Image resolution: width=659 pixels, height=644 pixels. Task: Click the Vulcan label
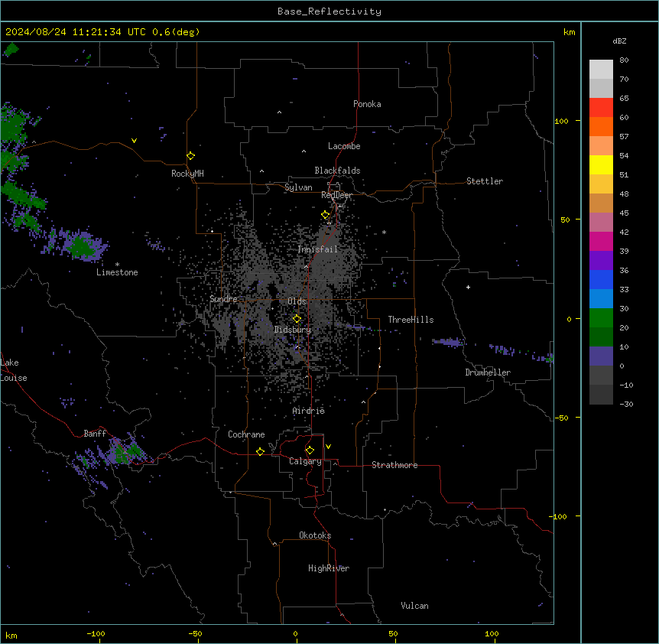tap(415, 606)
